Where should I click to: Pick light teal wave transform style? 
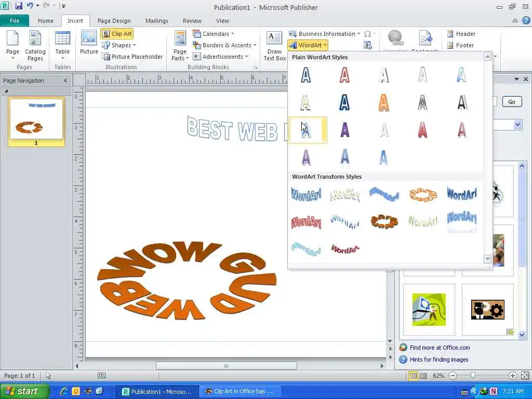click(306, 249)
